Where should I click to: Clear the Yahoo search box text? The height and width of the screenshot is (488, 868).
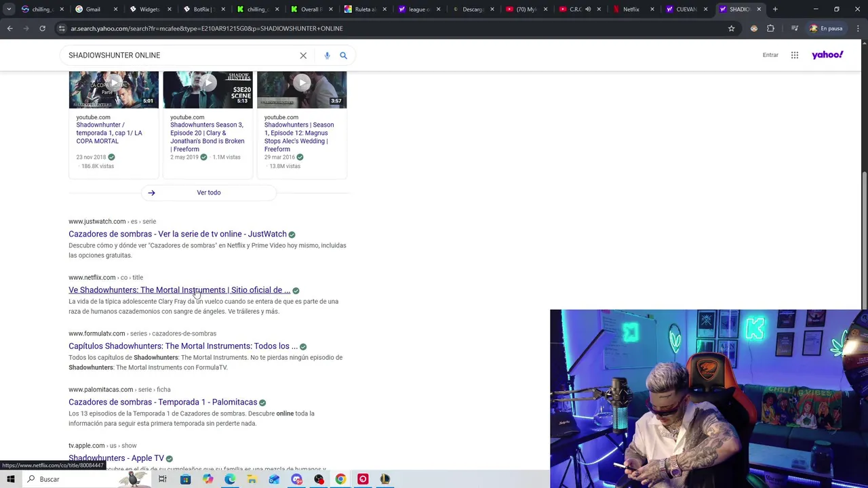point(303,56)
